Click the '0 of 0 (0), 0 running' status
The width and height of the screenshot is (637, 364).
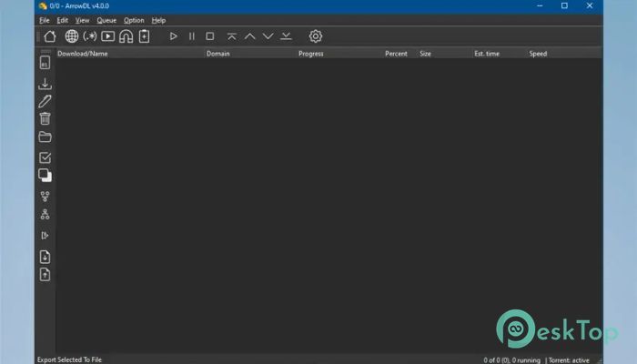tap(511, 360)
